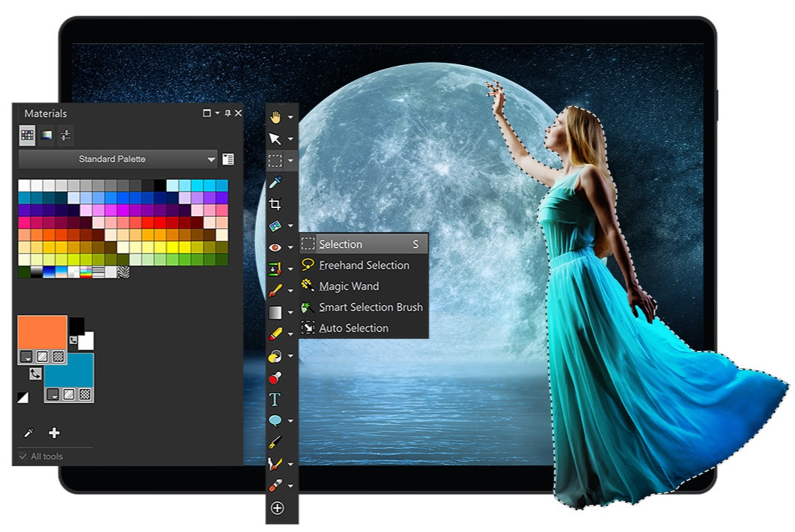Toggle texture on the background material

[69, 394]
